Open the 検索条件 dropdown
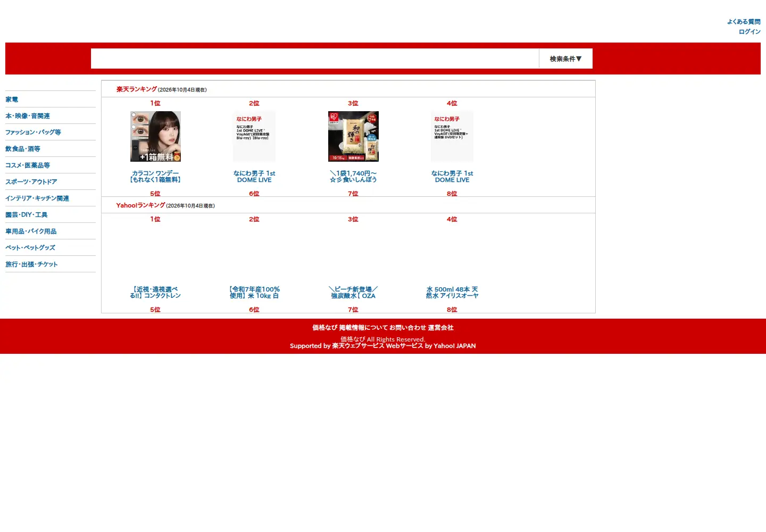The width and height of the screenshot is (766, 532). click(565, 59)
